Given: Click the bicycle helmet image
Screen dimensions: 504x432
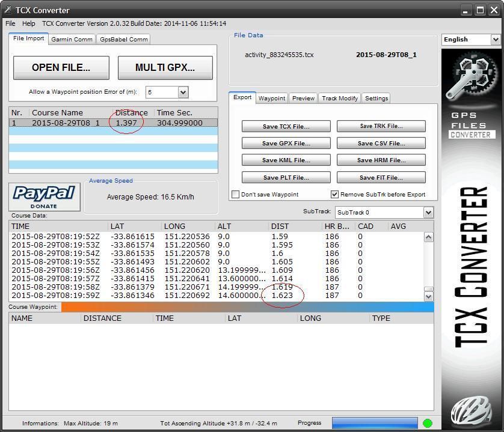Looking at the screenshot, I should click(x=471, y=410).
